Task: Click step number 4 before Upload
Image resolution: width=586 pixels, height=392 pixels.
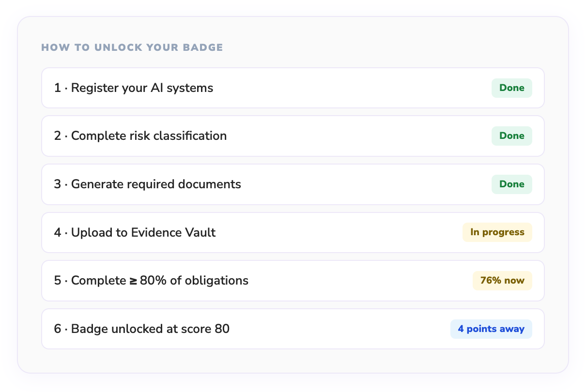Action: (x=58, y=233)
